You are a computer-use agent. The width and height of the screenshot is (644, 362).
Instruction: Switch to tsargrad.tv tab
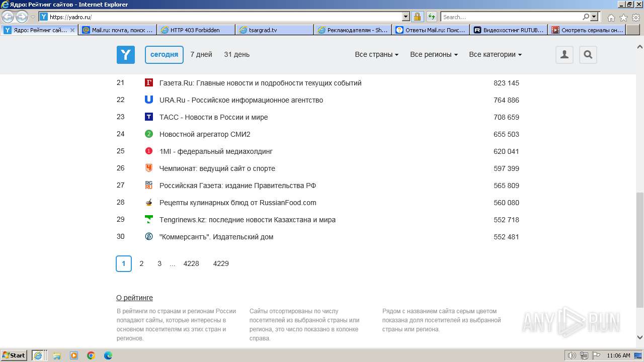[275, 30]
